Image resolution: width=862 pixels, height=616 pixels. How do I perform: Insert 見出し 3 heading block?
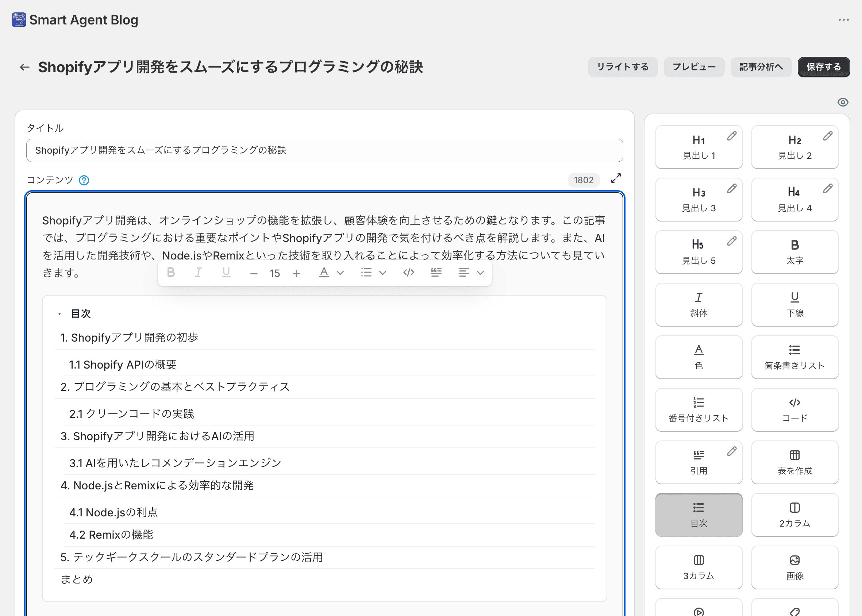[699, 200]
